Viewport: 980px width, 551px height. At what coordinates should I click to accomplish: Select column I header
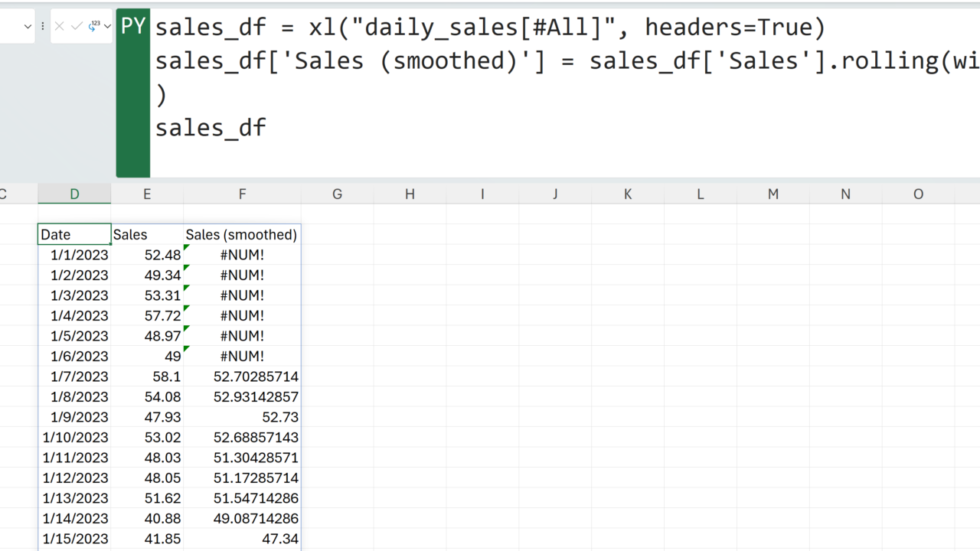pos(482,194)
